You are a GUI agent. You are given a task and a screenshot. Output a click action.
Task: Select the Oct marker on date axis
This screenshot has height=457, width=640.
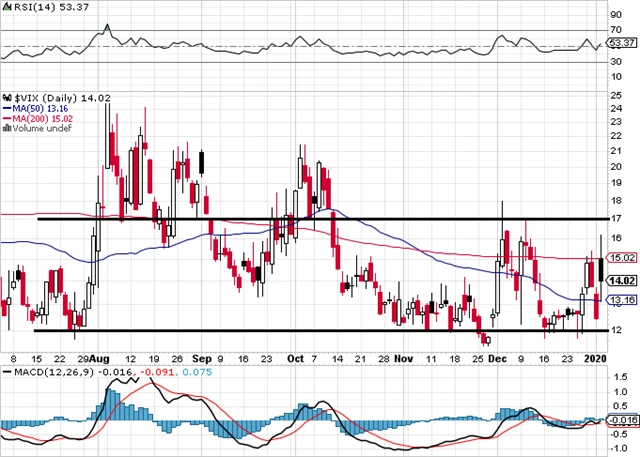coord(297,357)
